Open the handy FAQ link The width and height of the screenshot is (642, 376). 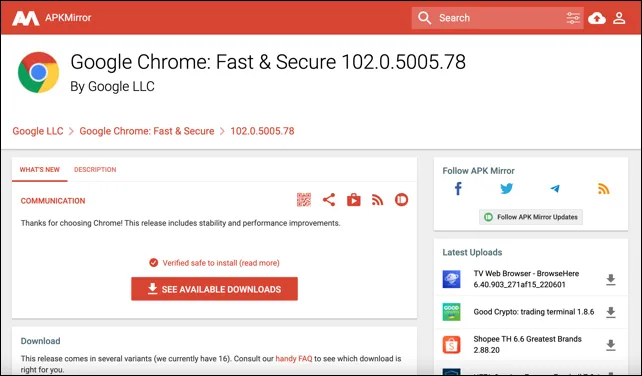point(294,358)
